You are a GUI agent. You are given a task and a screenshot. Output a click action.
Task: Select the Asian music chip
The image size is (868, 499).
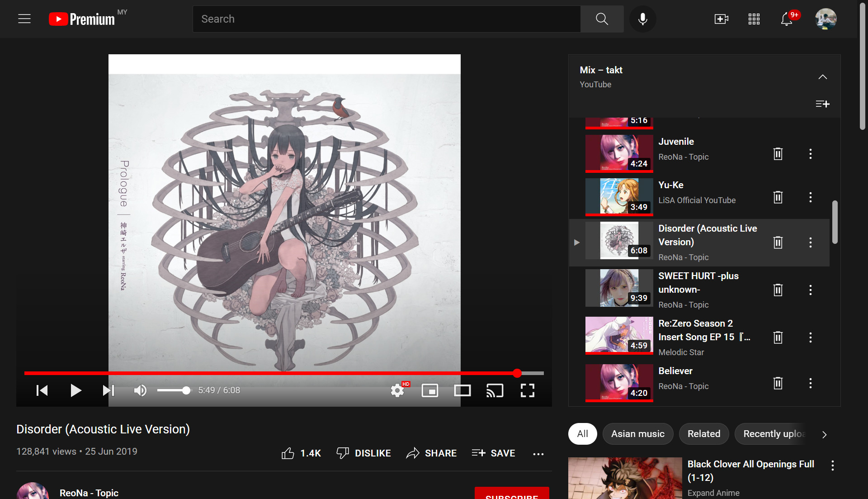[x=637, y=434]
